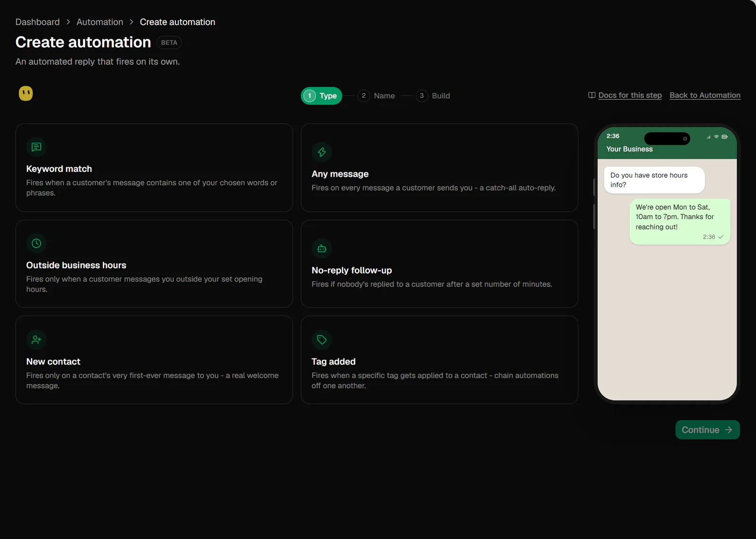Click the Outside business hours clock icon
Viewport: 756px width, 539px height.
36,243
